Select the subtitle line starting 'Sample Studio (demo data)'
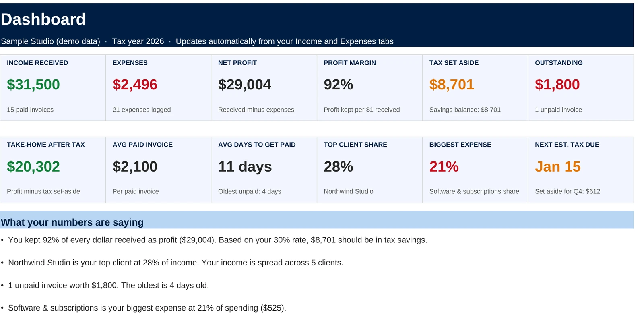Screen dimensions: 644x325 197,41
